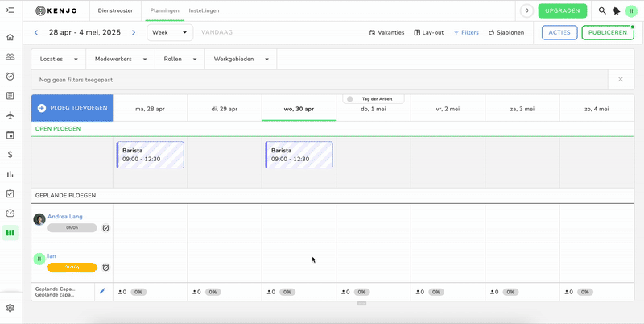Screen dimensions: 644x324
Task: Grab the resize handle below the schedule
Action: 361,303
